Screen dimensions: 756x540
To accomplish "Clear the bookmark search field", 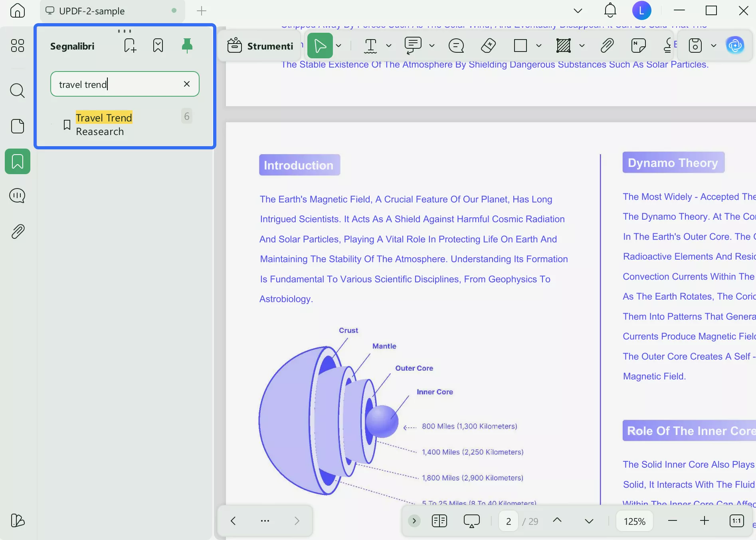I will pos(187,84).
